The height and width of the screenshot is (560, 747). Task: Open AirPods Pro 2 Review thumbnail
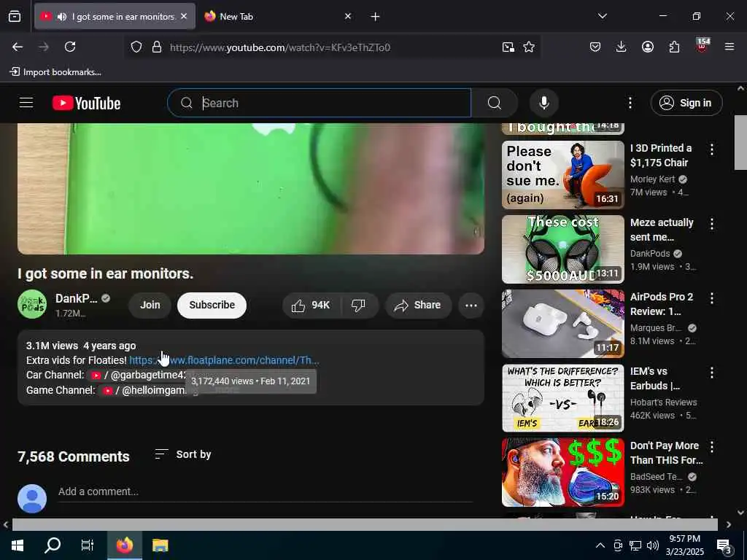click(562, 323)
